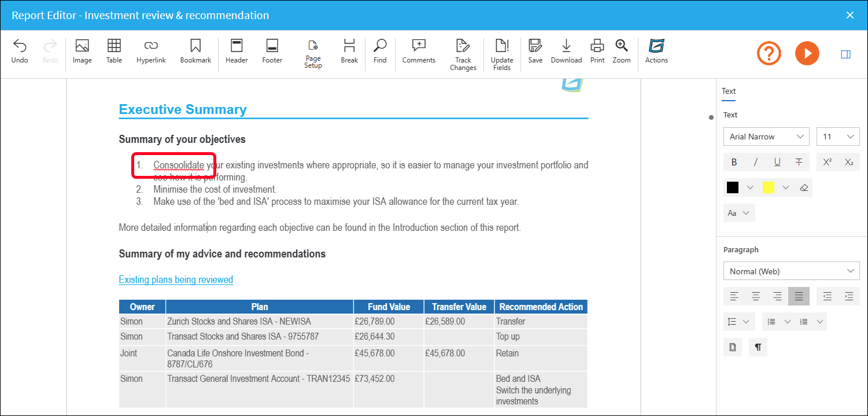868x416 pixels.
Task: Open the Actions menu
Action: (x=656, y=51)
